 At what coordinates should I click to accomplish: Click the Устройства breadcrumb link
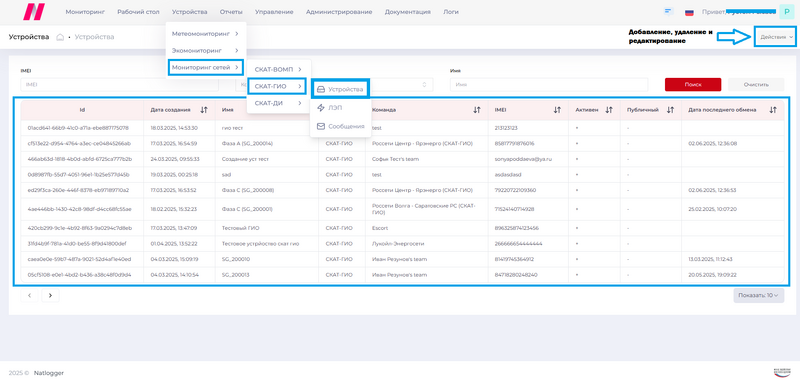click(94, 37)
